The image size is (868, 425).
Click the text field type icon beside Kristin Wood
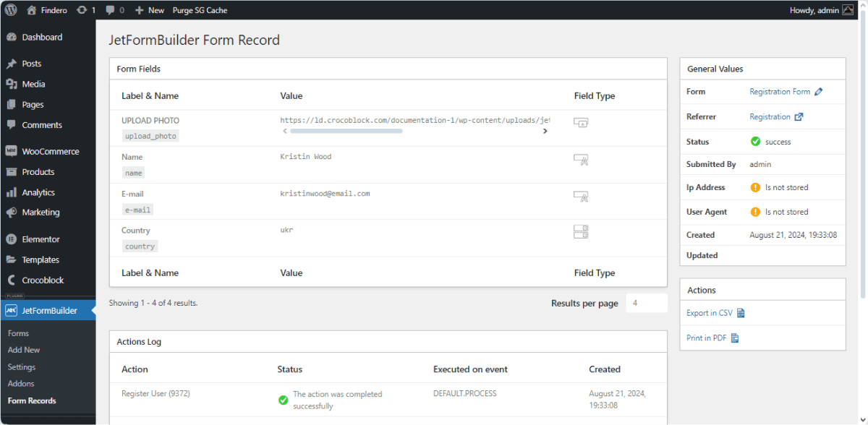[581, 160]
